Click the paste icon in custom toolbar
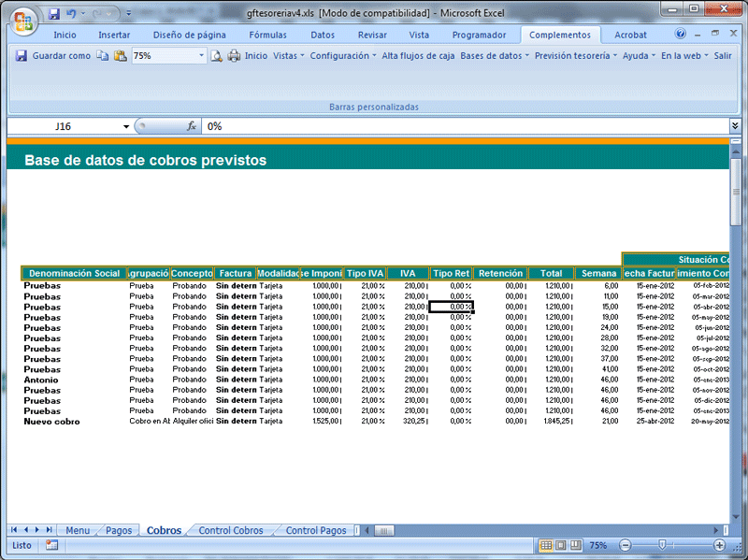Image resolution: width=748 pixels, height=560 pixels. 121,56
